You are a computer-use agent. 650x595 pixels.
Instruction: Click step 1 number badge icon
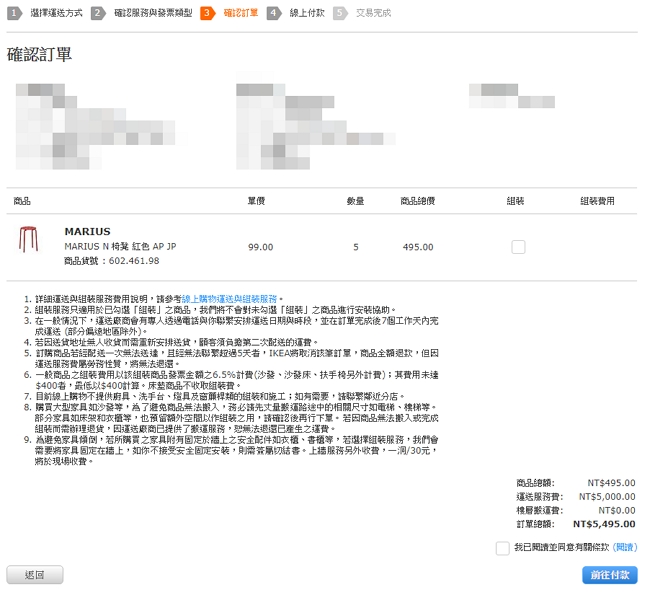15,13
